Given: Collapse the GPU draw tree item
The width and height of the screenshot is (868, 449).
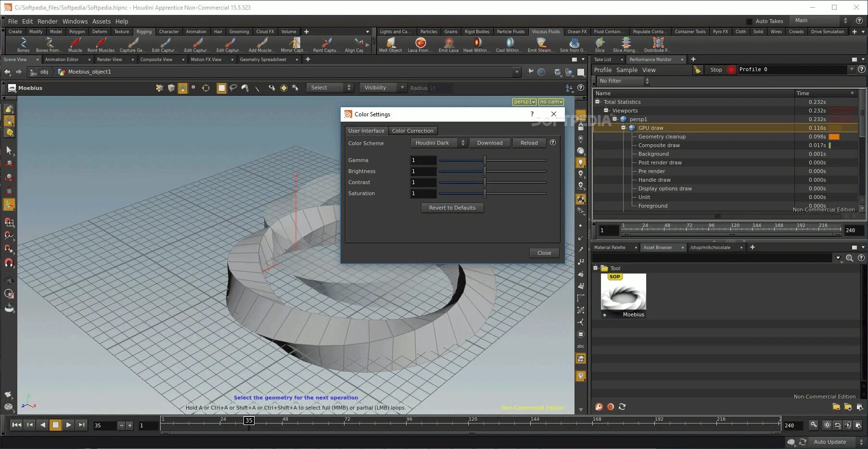Looking at the screenshot, I should pos(624,128).
